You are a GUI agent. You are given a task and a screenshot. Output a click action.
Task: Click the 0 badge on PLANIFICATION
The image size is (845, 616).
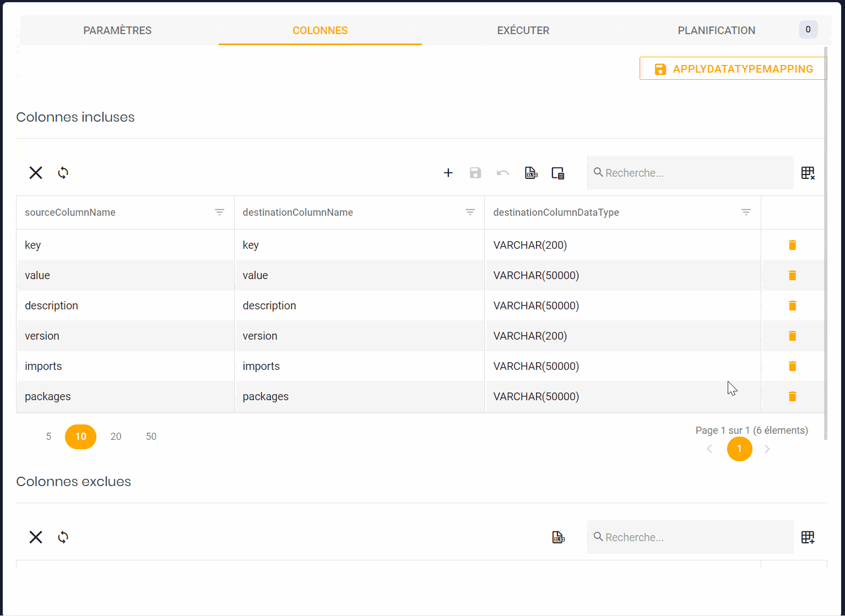[x=808, y=29]
